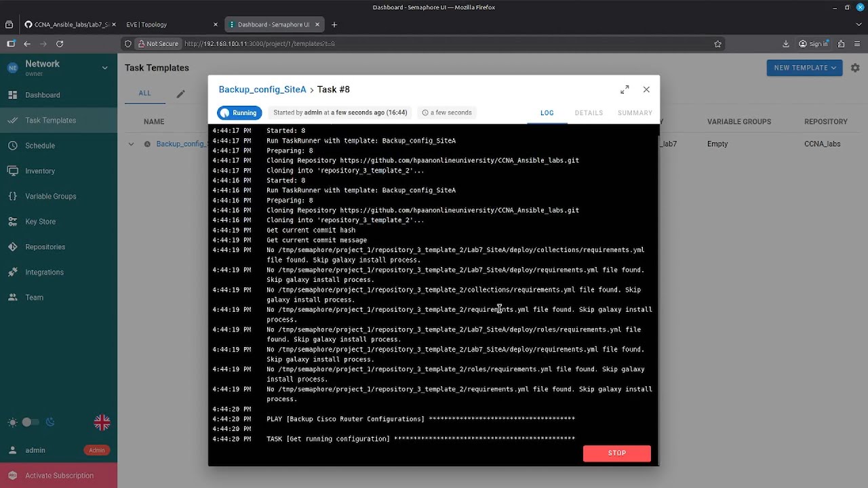Open Backup_config_SiteA breadcrumb link
868x488 pixels.
pyautogui.click(x=262, y=89)
